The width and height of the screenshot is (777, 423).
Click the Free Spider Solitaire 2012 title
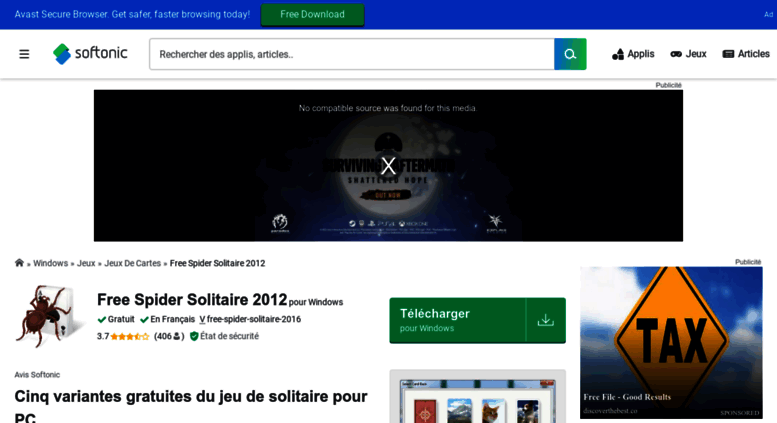pos(192,300)
